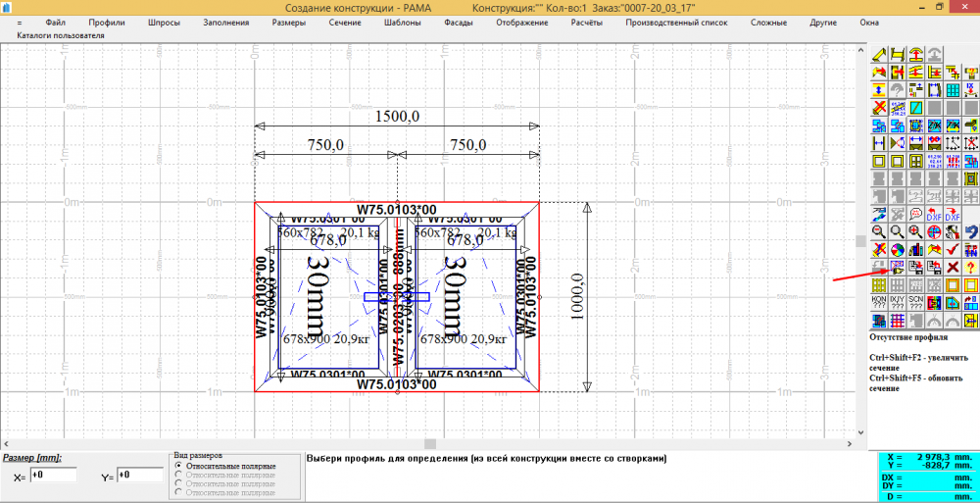Click the dark red X cancel icon
This screenshot has height=503, width=980.
[954, 267]
